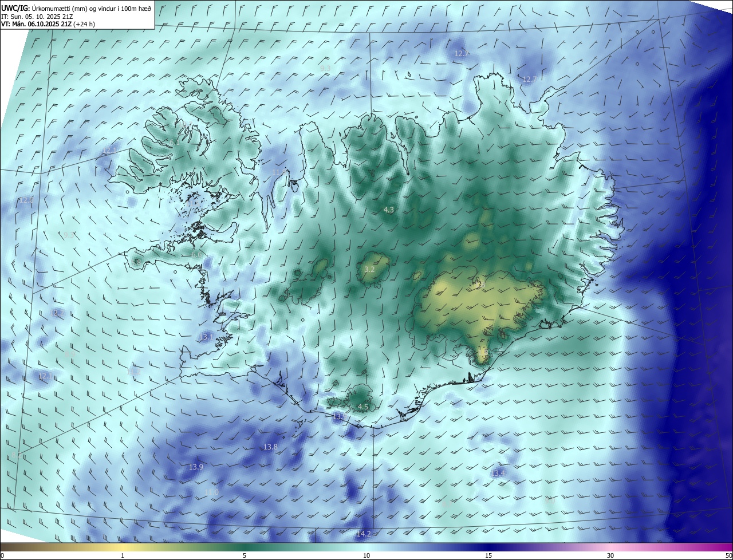Viewport: 733px width, 560px height.
Task: Click the 13.8 value label over the sea
Action: 270,447
